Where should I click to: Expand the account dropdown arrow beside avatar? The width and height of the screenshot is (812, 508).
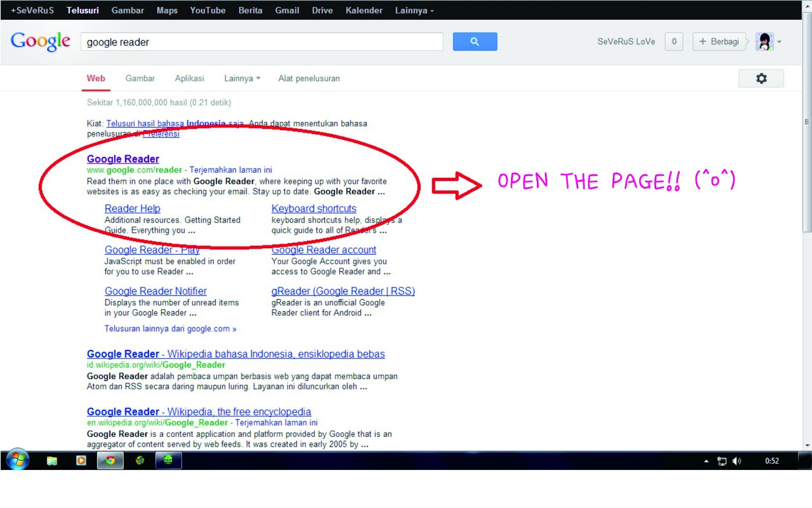[x=780, y=42]
